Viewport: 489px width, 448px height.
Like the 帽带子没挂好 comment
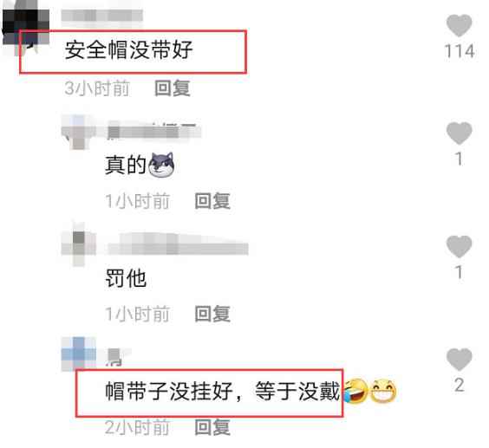click(459, 359)
